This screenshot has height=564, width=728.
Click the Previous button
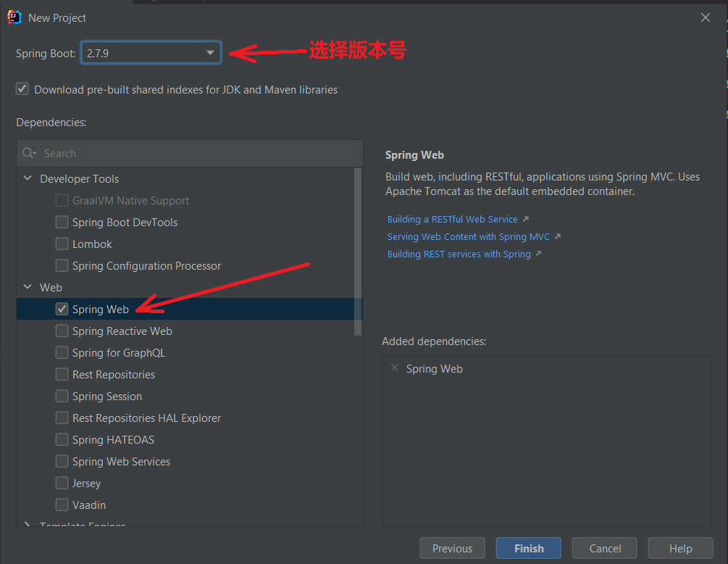click(x=452, y=548)
